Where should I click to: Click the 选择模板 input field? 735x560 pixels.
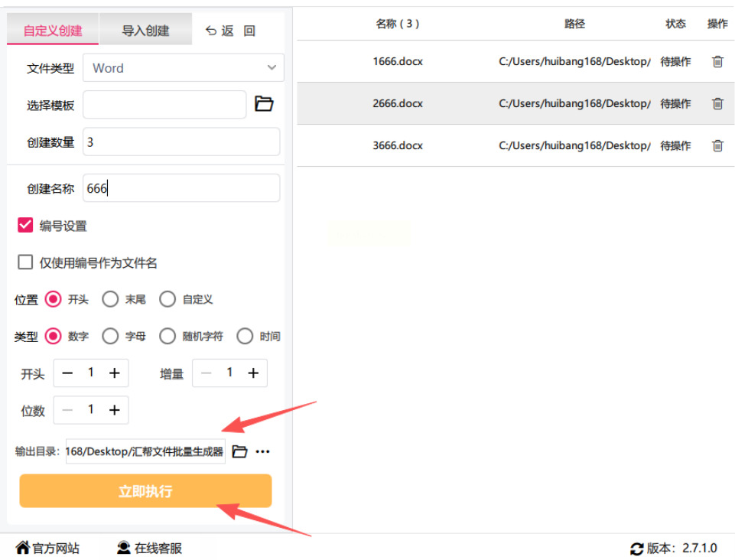click(x=164, y=105)
